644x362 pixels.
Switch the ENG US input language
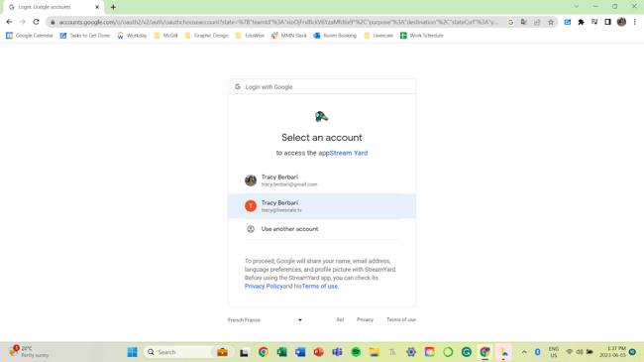[x=554, y=352]
